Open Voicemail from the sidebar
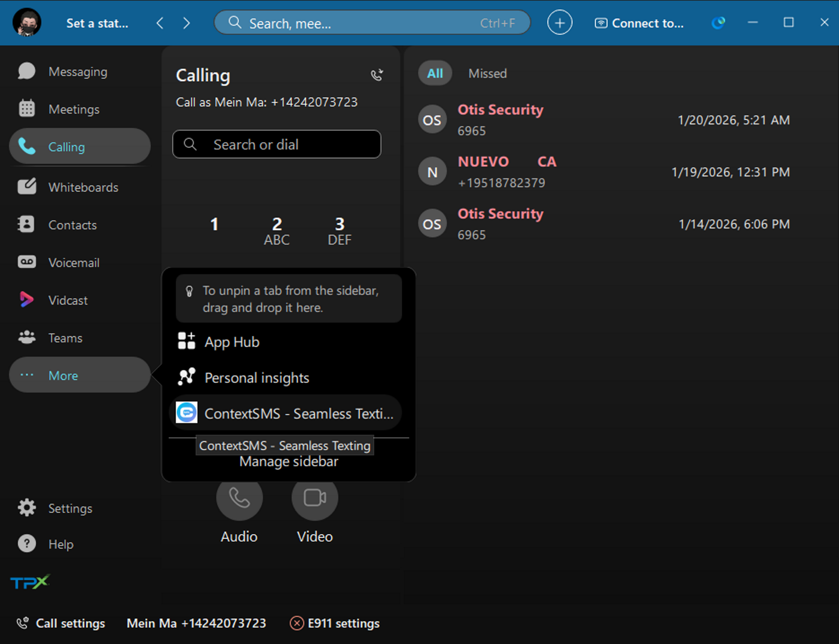Viewport: 839px width, 644px height. pos(80,263)
